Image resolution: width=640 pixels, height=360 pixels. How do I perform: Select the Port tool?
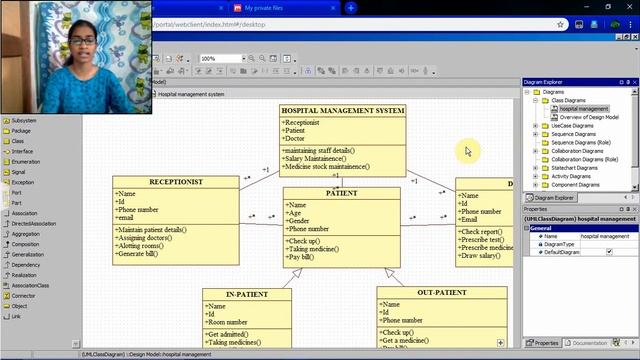[12, 193]
